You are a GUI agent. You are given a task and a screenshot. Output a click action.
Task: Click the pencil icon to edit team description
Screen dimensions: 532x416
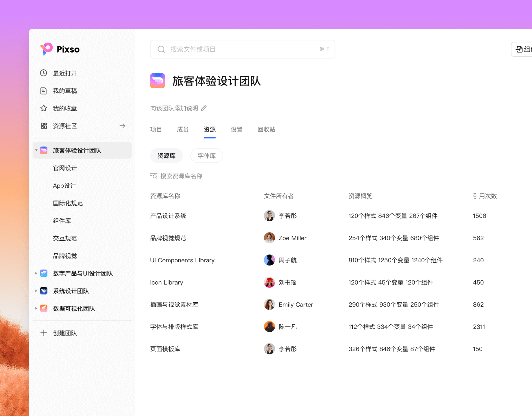coord(204,108)
